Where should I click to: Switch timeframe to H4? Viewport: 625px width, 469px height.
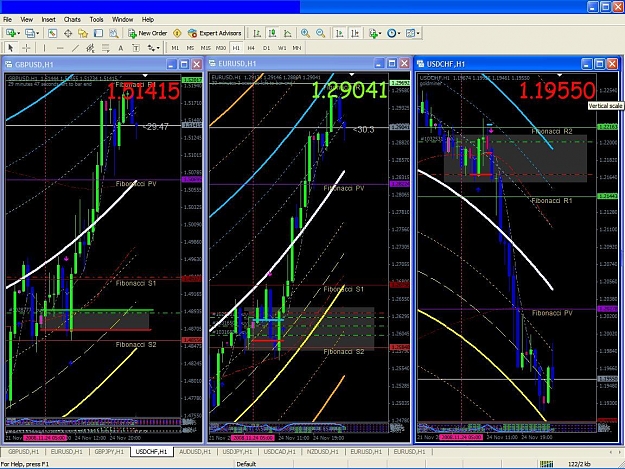pos(251,48)
